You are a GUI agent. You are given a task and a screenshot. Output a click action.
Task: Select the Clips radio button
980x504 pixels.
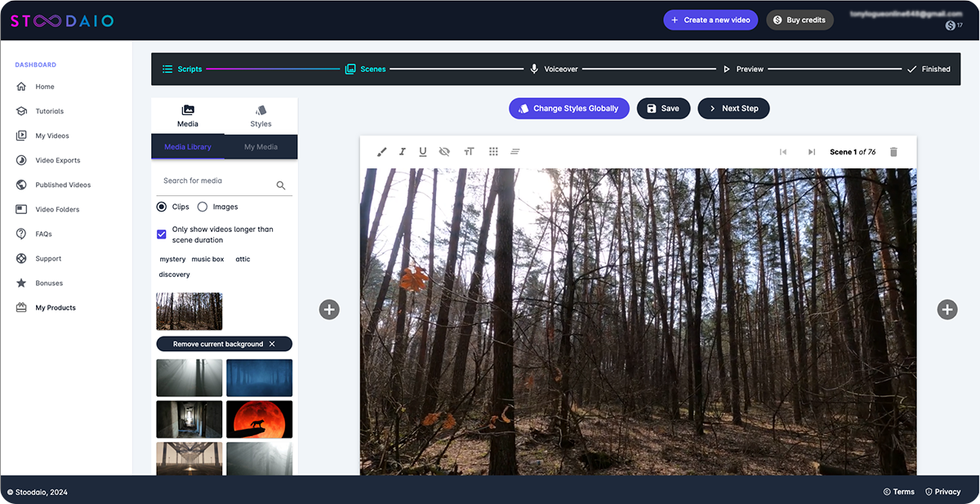(x=162, y=207)
